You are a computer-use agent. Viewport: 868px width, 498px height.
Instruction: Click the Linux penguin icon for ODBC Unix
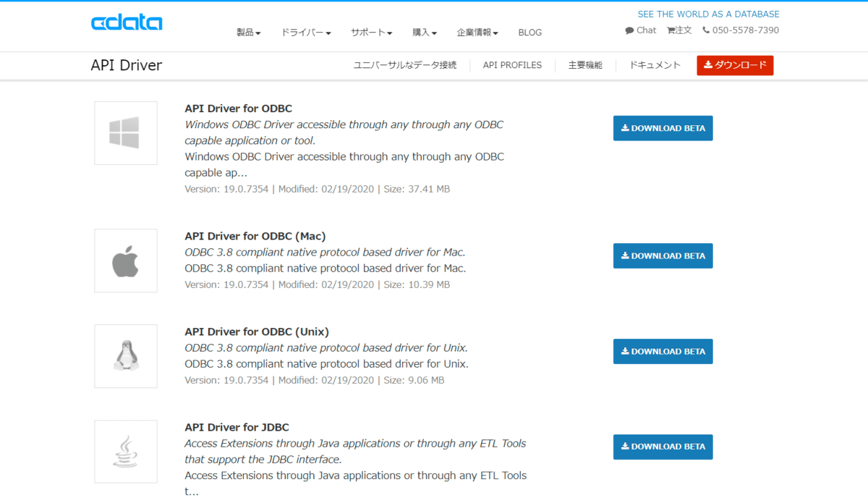click(x=126, y=356)
